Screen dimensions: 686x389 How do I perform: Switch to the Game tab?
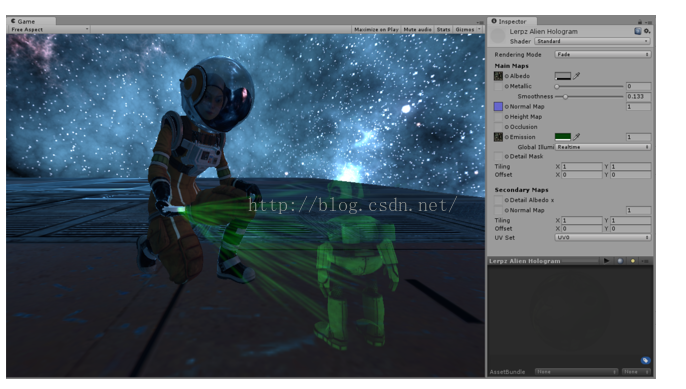tap(31, 21)
